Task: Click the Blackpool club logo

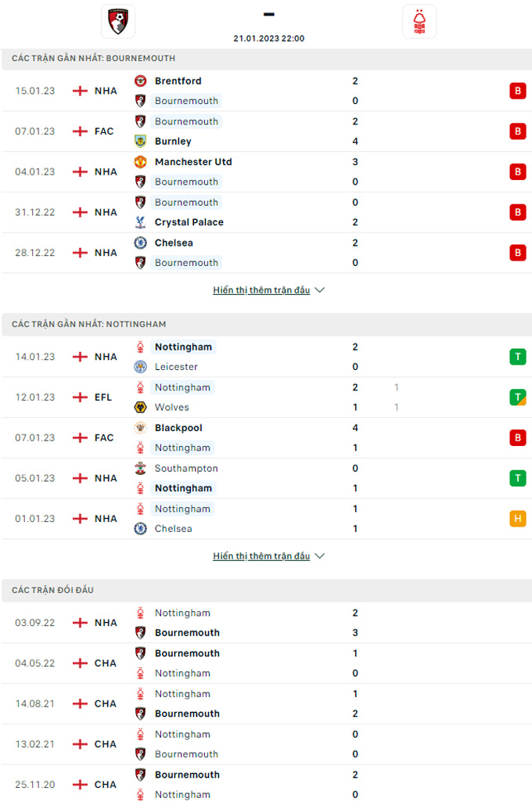Action: click(141, 428)
